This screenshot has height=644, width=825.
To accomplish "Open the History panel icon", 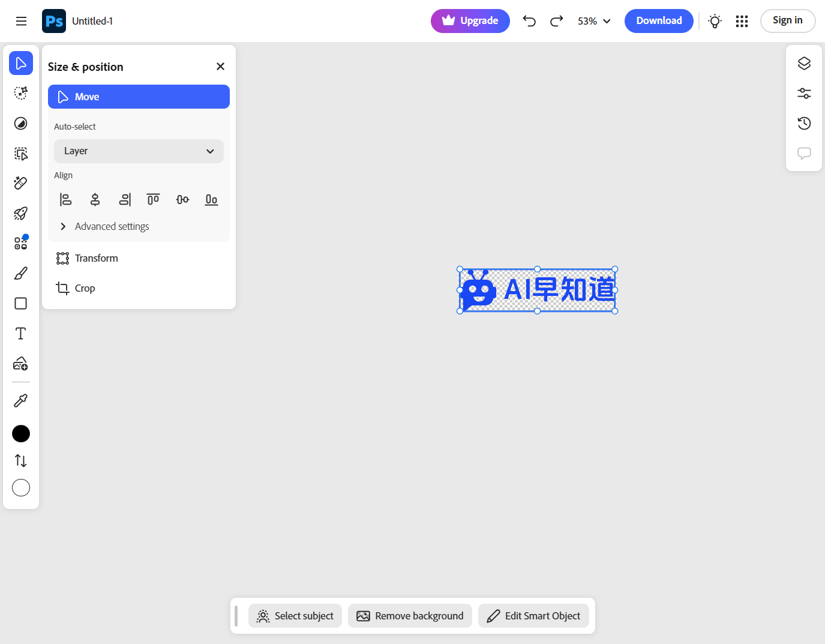I will coord(804,124).
